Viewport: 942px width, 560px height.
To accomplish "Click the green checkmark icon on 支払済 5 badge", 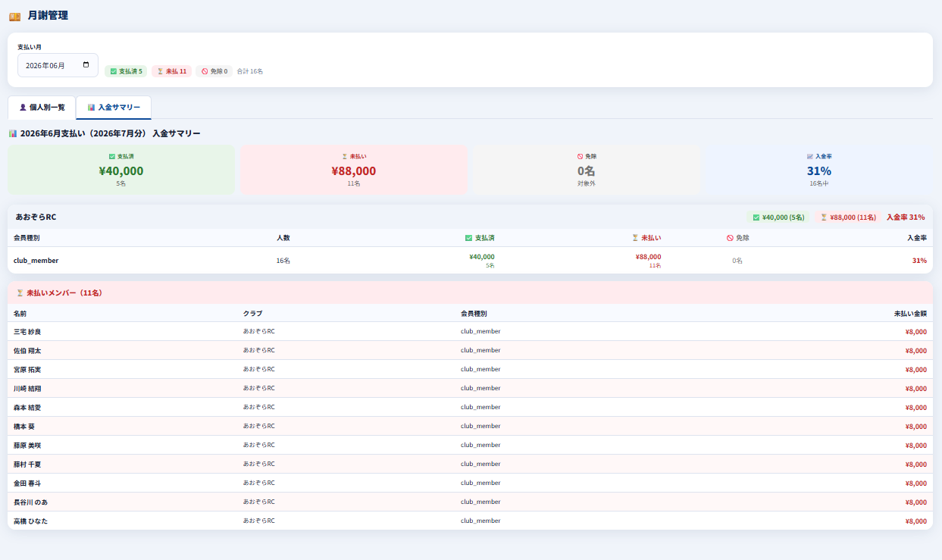I will point(114,71).
